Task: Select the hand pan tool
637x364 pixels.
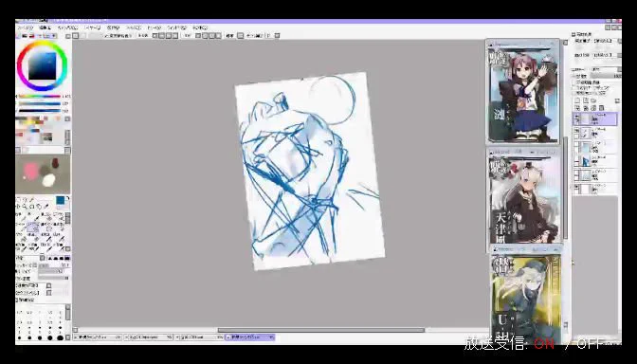Action: 39,207
